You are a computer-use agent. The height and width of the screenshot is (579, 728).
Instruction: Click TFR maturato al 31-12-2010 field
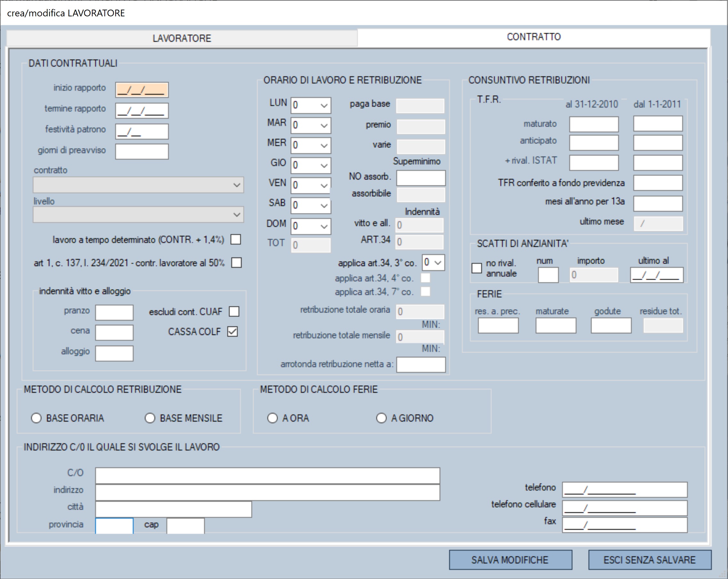(594, 124)
